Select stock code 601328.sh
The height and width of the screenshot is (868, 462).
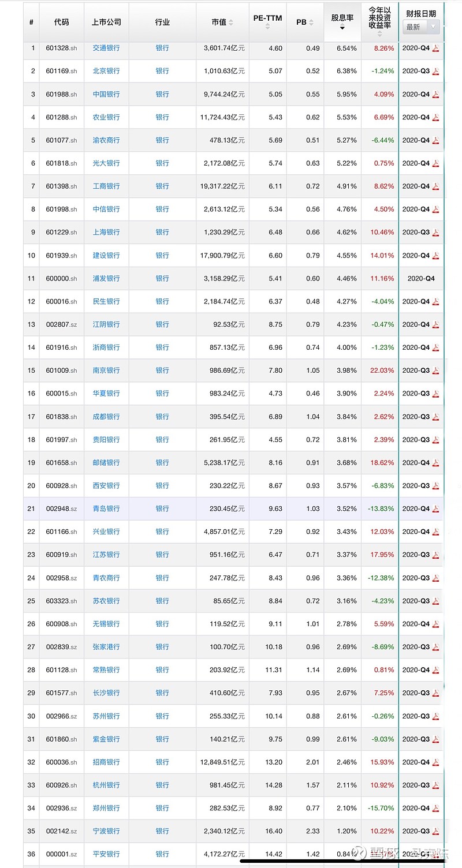pyautogui.click(x=61, y=48)
